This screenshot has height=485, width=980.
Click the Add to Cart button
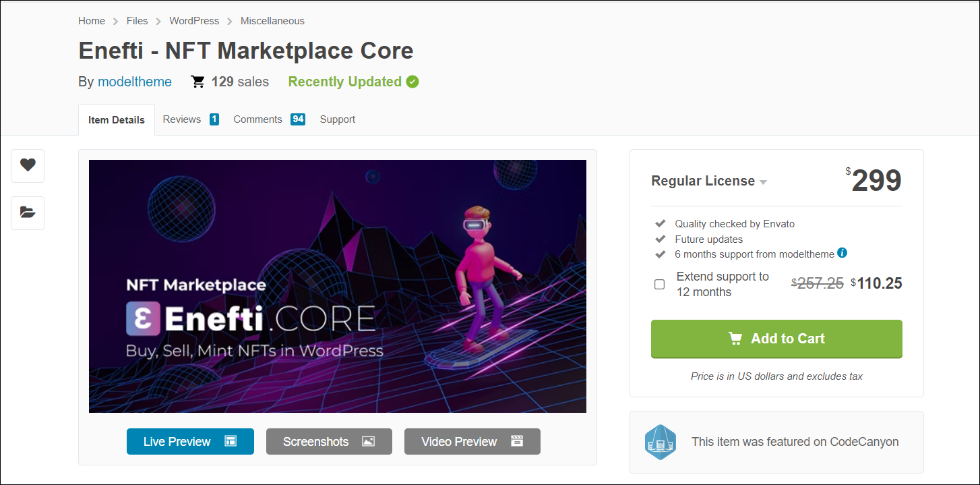tap(776, 339)
